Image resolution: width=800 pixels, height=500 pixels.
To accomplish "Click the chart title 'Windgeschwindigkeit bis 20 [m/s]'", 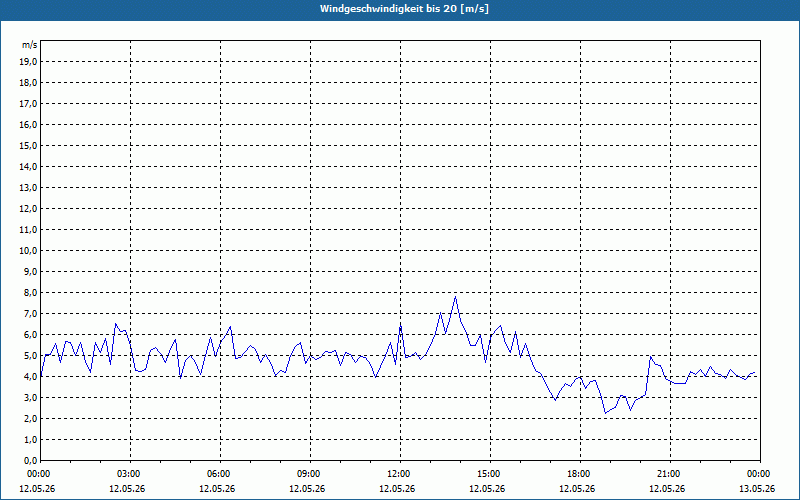I will pyautogui.click(x=404, y=9).
